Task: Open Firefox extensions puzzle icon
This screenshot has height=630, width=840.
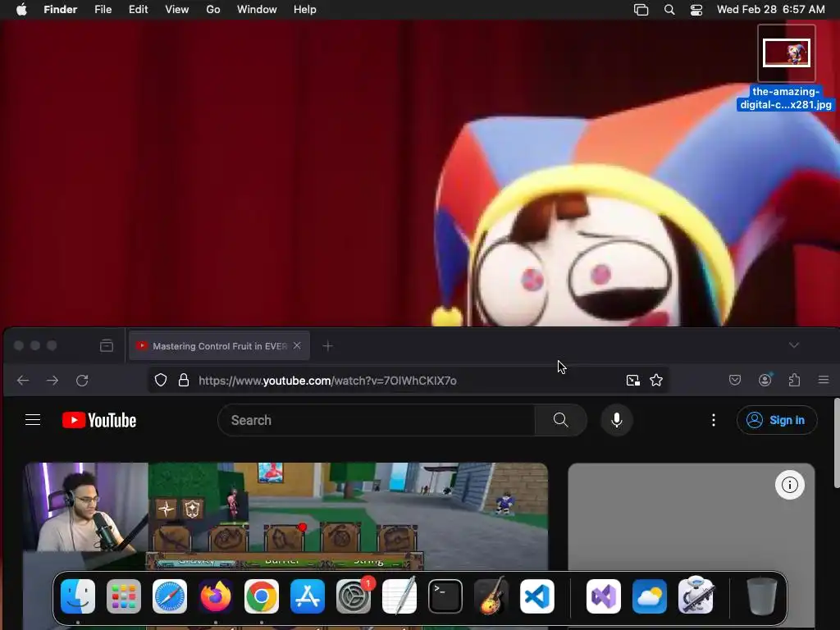Action: point(794,380)
